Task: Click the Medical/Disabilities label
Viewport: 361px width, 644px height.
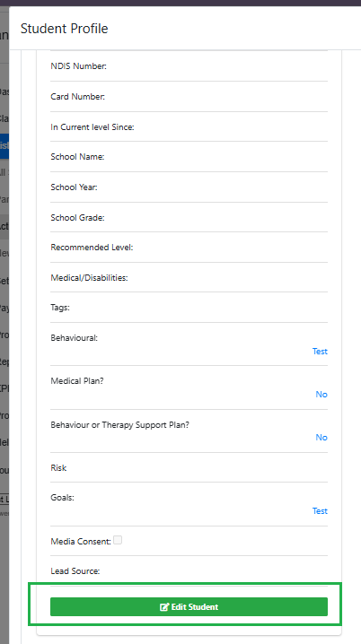Action: tap(89, 278)
